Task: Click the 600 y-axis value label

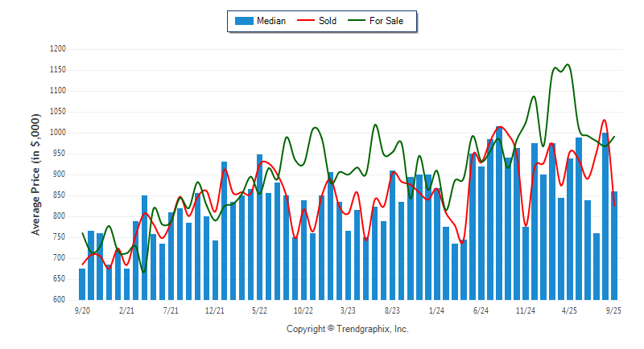Action: [59, 300]
